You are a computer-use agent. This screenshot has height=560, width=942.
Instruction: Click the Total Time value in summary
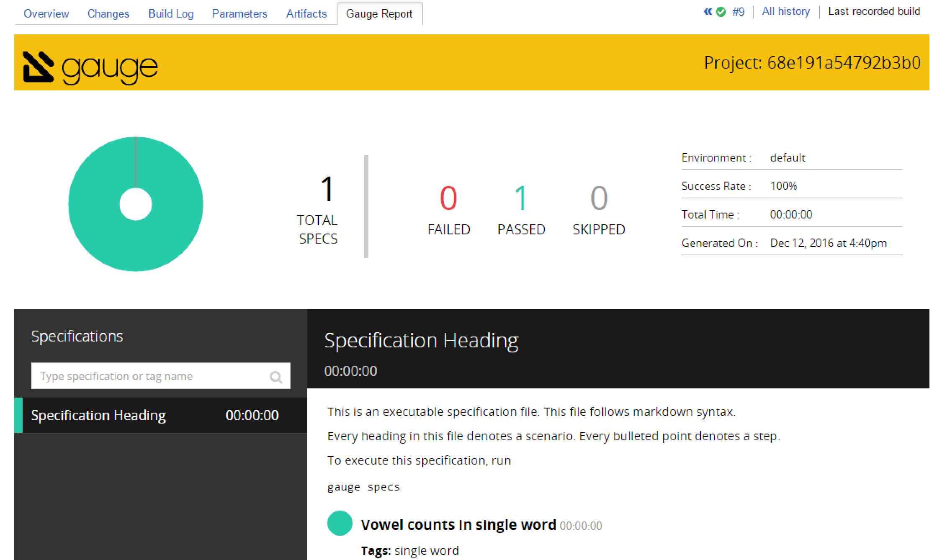[x=791, y=214]
